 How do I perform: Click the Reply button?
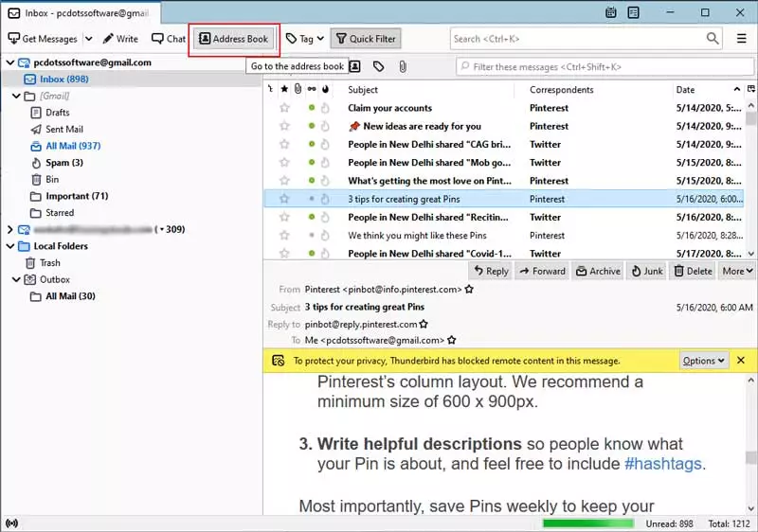click(490, 271)
